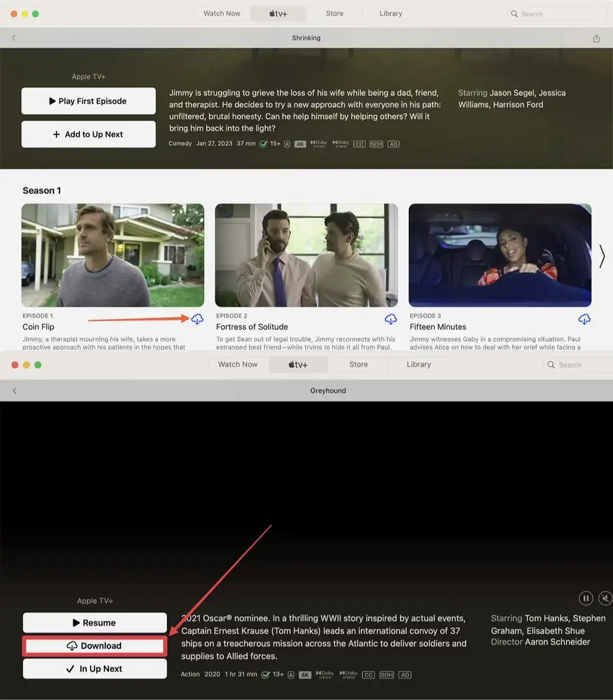Screen dimensions: 613x700
Task: Click the green checkmark icon beside Greyhound's 13+
Action: (x=266, y=675)
